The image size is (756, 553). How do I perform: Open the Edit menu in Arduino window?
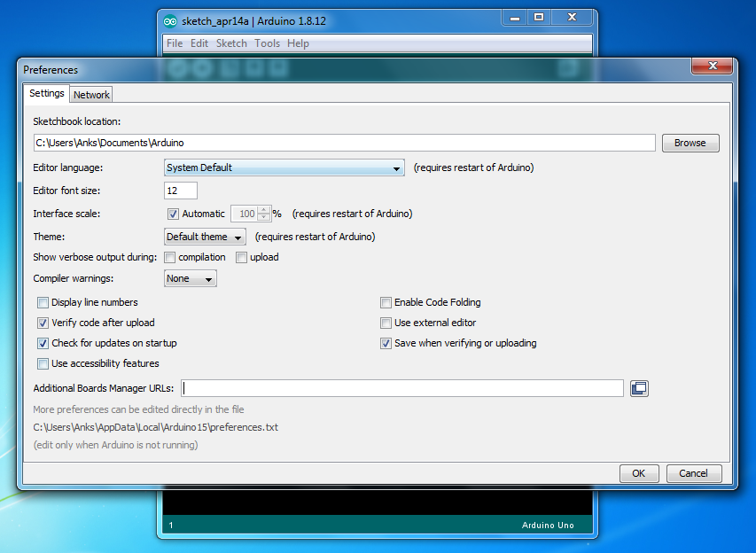click(x=199, y=43)
